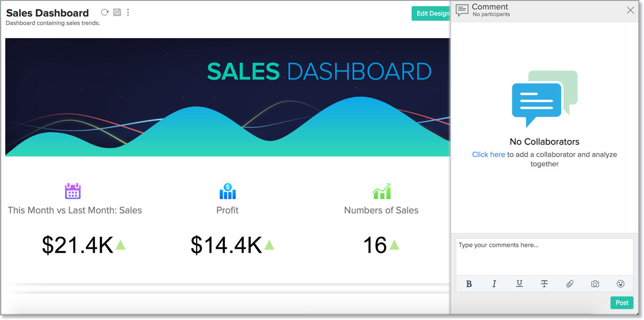This screenshot has width=644, height=320.
Task: Apply strikethrough formatting to comment
Action: point(544,284)
